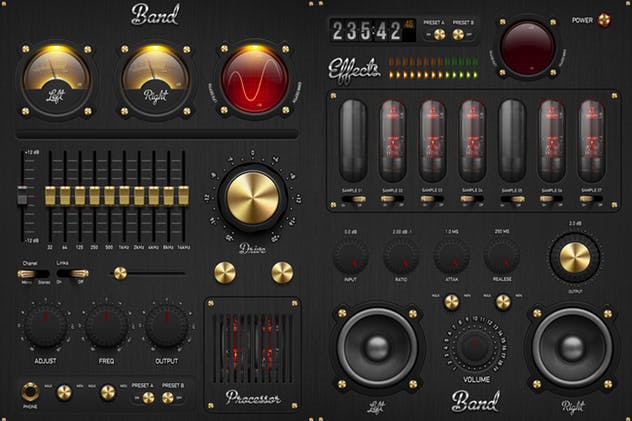Click the FREQ knob
Viewport: 632px width, 421px height.
107,327
